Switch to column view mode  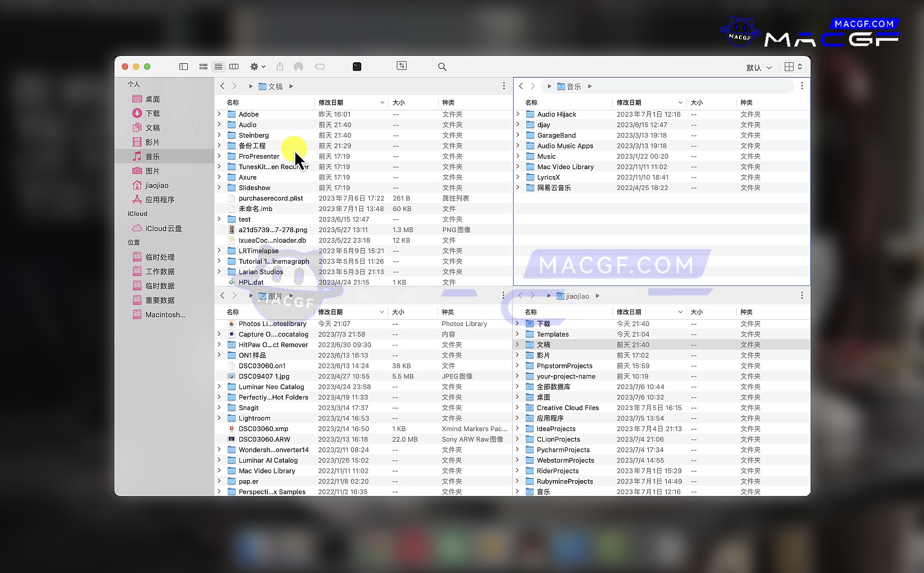234,66
